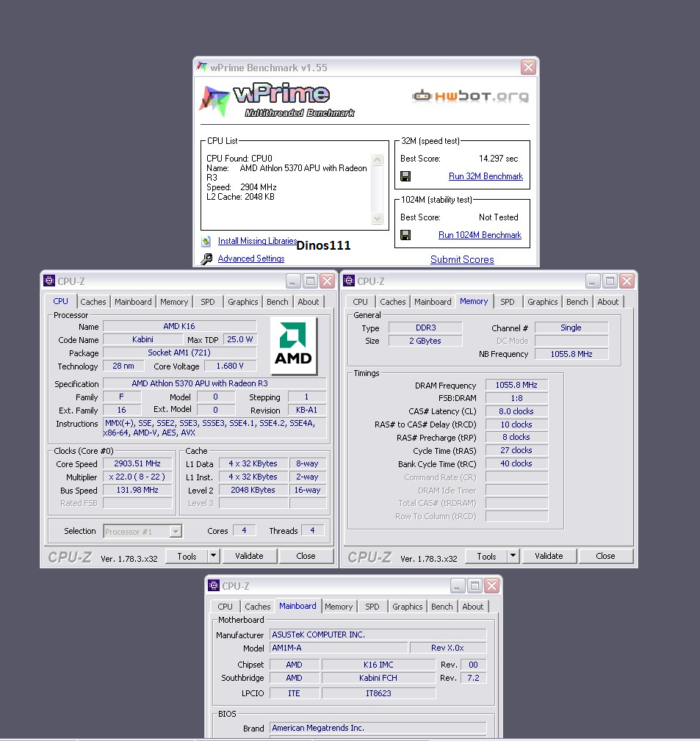Click the motherboard Model AM1M-A field

coord(339,648)
